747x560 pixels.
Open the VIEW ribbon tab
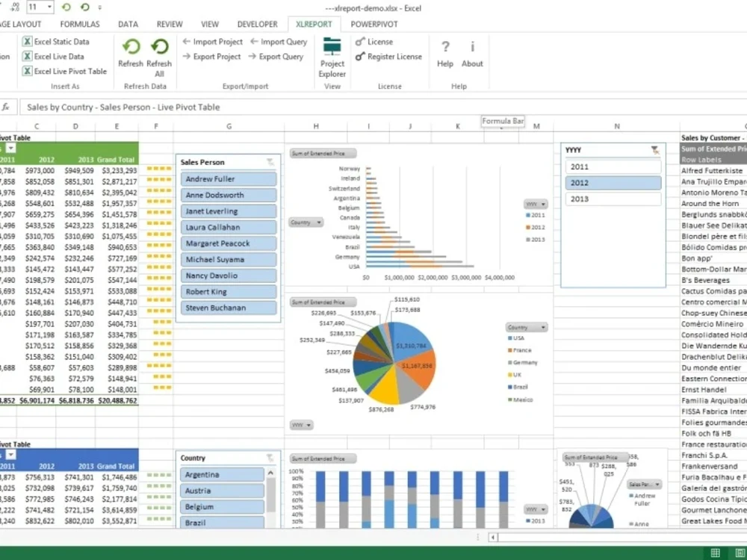(x=210, y=25)
